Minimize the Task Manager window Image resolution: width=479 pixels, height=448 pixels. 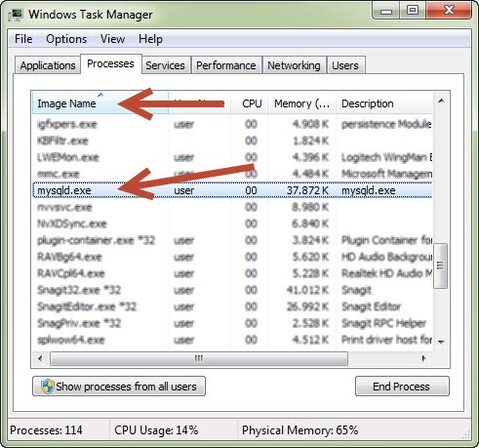coord(386,12)
